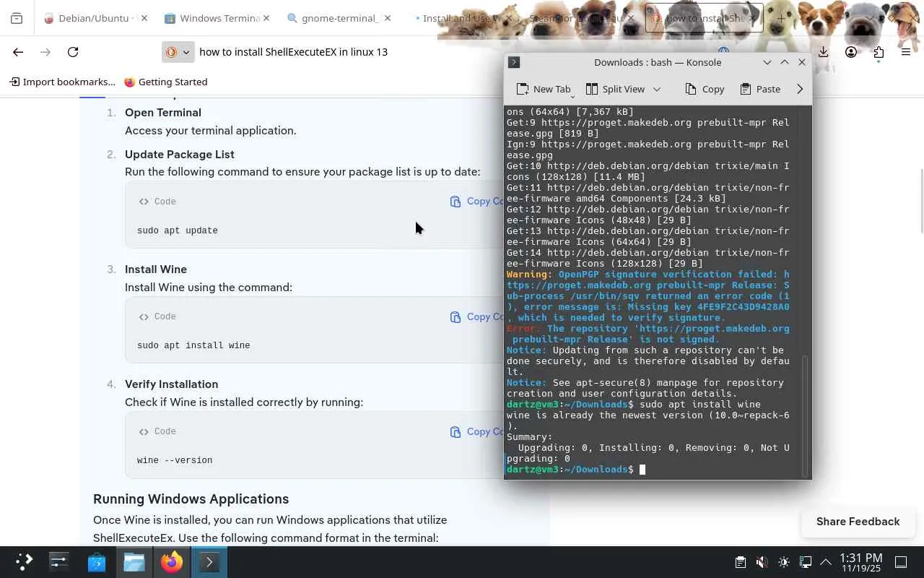Expand the search engine dropdown arrow

click(186, 52)
